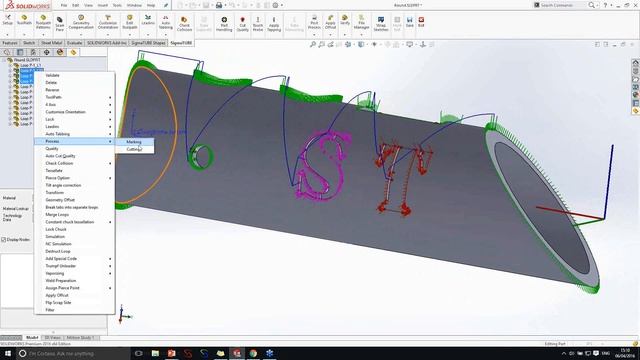Collapse the Round.SLDPRT root tree node
Screen dimensions: 640x360
tap(4, 60)
